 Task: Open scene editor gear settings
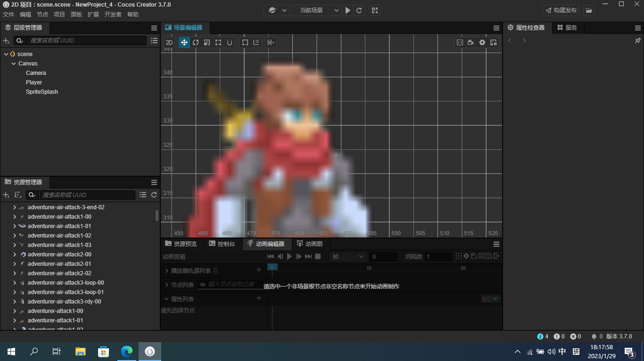pyautogui.click(x=482, y=42)
